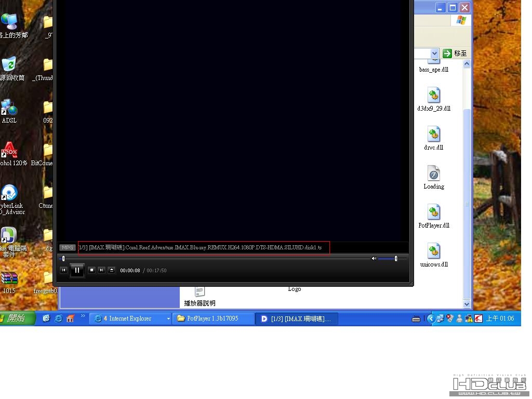Minimize the explorer window
The height and width of the screenshot is (399, 532).
440,7
